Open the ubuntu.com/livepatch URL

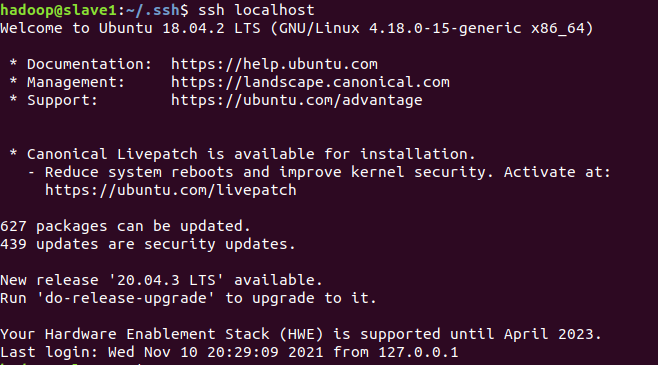coord(171,190)
